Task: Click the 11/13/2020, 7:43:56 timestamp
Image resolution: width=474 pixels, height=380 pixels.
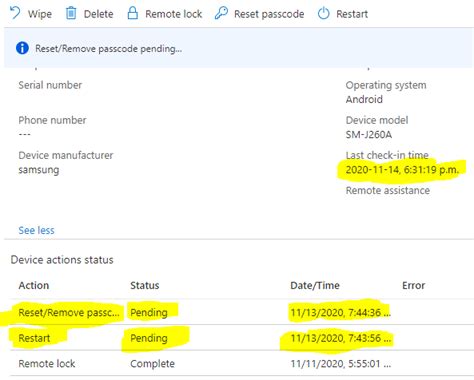Action: click(340, 338)
